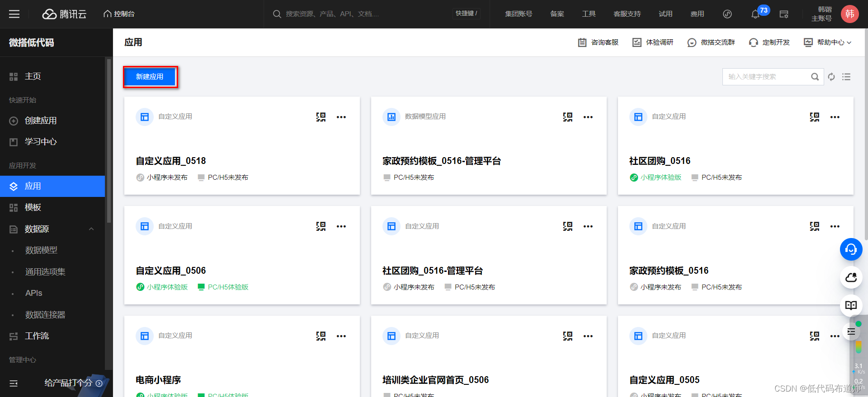This screenshot has height=397, width=868.
Task: Open more options for 家政预约模板_0516-管理平台
Action: pyautogui.click(x=588, y=117)
